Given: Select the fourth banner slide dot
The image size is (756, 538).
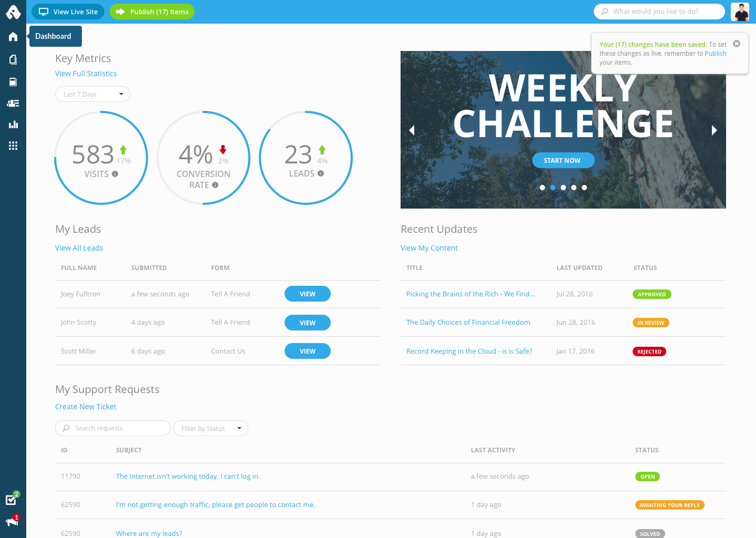Looking at the screenshot, I should click(x=574, y=188).
